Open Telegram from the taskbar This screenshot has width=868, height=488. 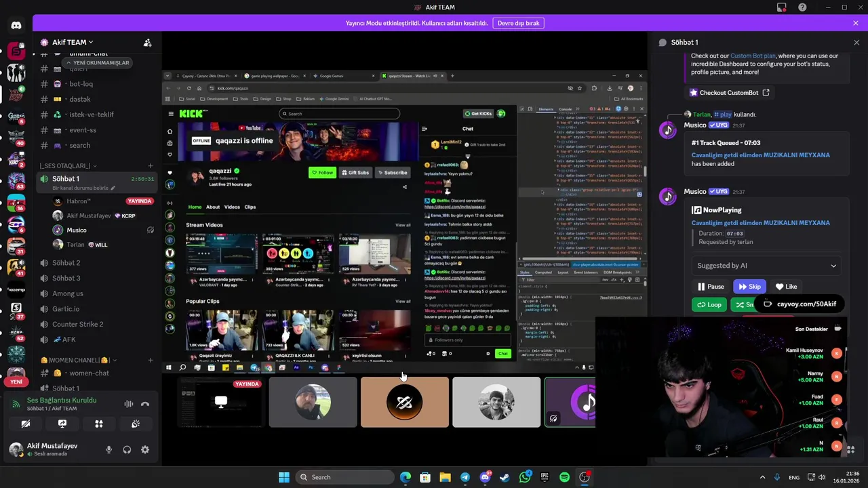coord(465,477)
